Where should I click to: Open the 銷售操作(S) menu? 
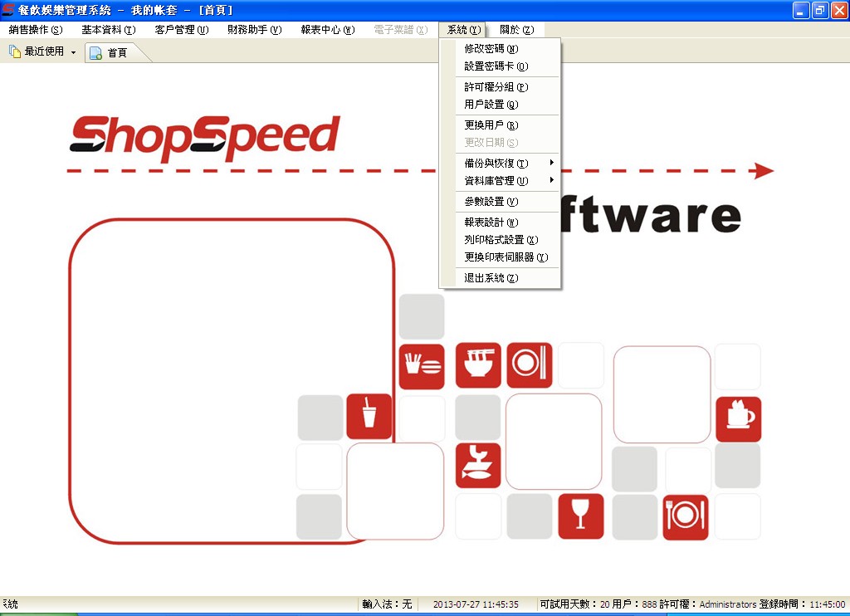pos(36,30)
